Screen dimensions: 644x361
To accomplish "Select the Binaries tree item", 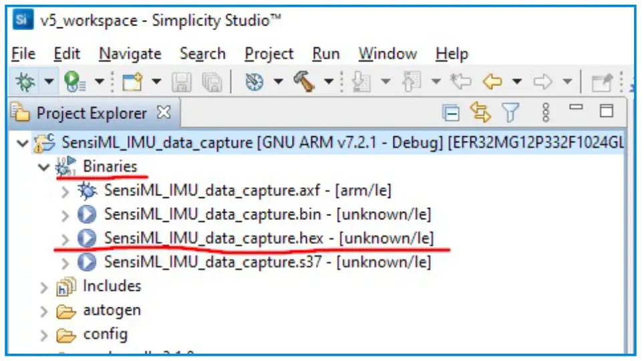I will (x=110, y=166).
